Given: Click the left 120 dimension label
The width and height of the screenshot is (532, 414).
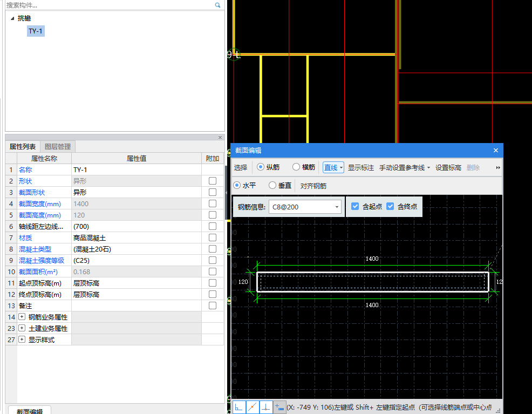Looking at the screenshot, I should point(243,282).
